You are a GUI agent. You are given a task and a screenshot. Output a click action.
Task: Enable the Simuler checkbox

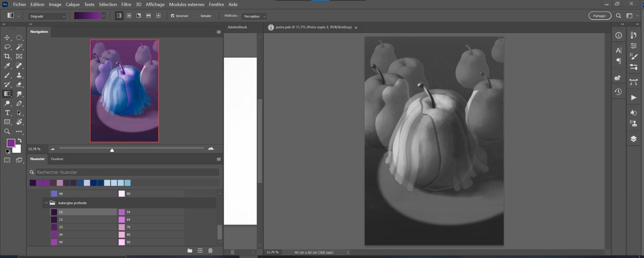tap(197, 16)
